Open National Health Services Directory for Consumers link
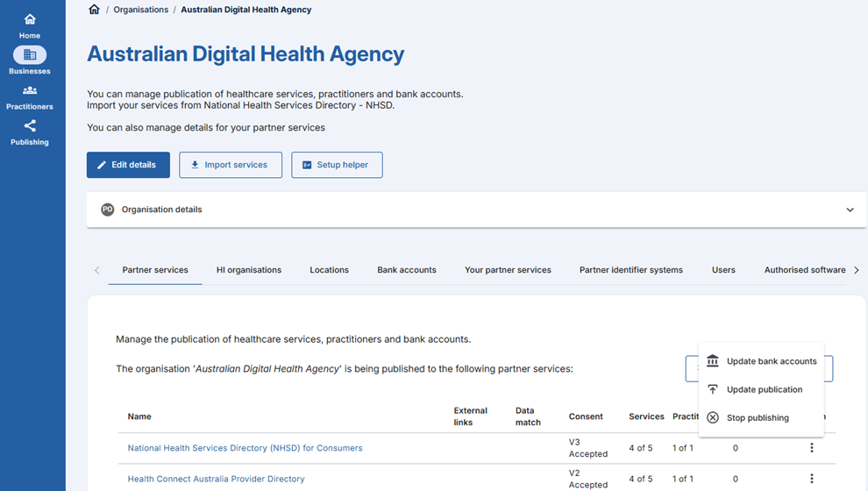The width and height of the screenshot is (868, 491). [x=245, y=448]
